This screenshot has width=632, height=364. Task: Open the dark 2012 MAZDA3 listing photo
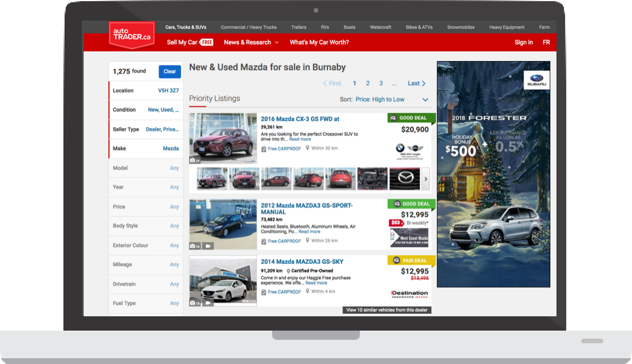pos(223,224)
